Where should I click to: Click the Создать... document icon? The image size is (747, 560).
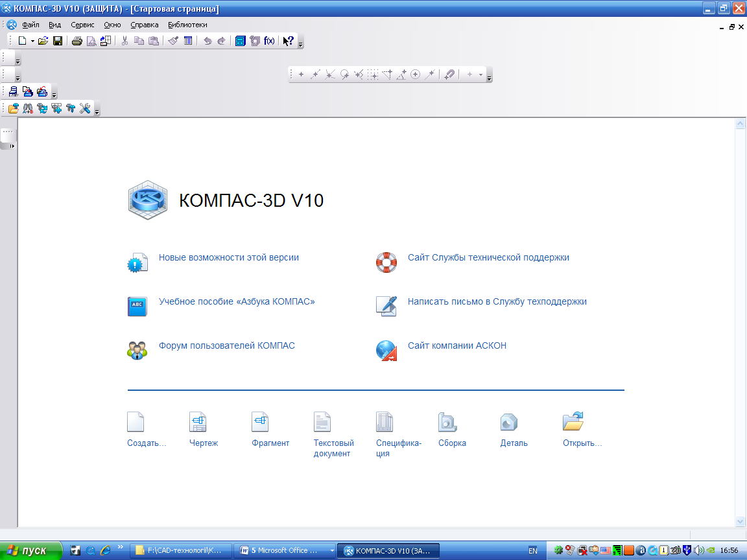coord(136,422)
